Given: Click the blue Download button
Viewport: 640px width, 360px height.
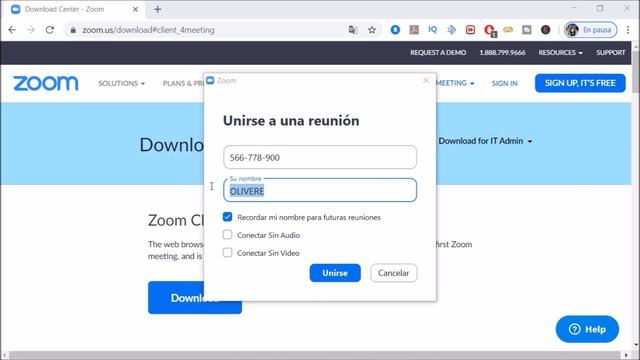Looking at the screenshot, I should (195, 298).
